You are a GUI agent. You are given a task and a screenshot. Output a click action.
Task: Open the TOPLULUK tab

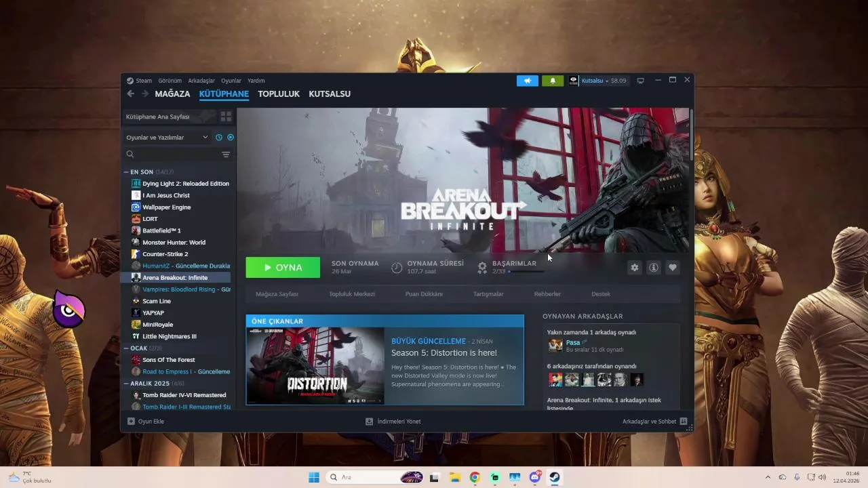279,94
